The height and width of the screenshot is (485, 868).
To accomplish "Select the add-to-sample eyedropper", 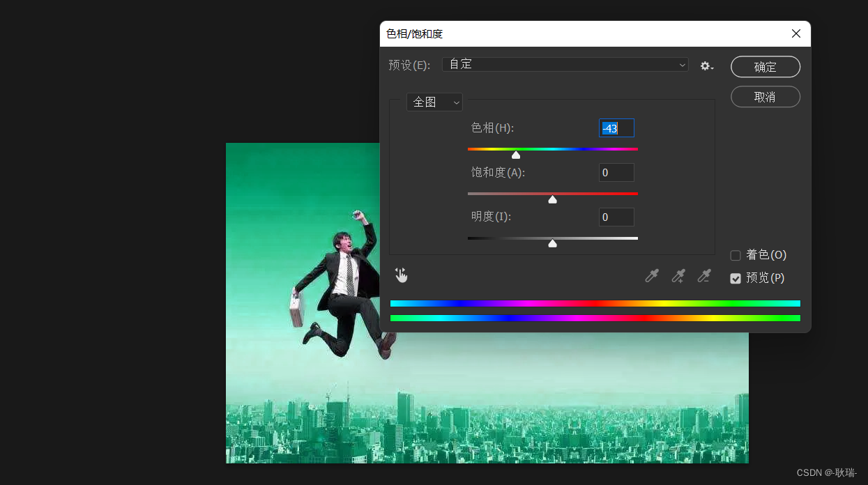I will coord(677,275).
